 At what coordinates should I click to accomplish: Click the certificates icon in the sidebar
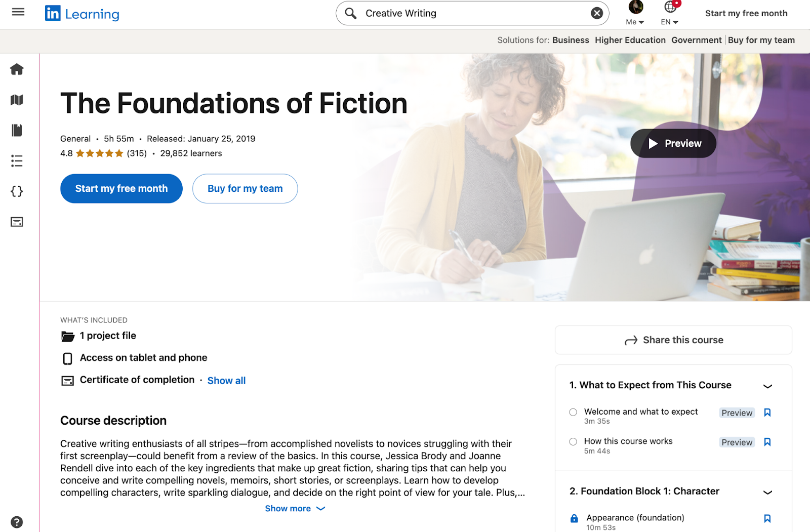coord(17,222)
